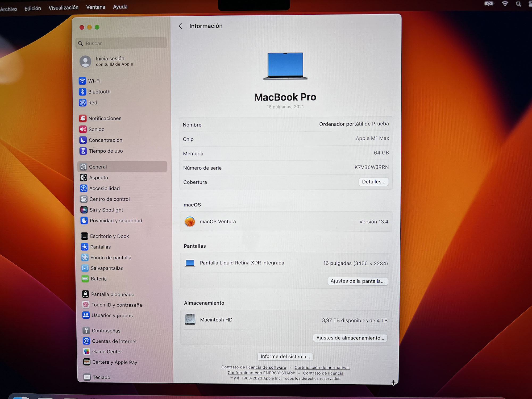Click Versión 13.4 text
The height and width of the screenshot is (399, 532).
374,222
